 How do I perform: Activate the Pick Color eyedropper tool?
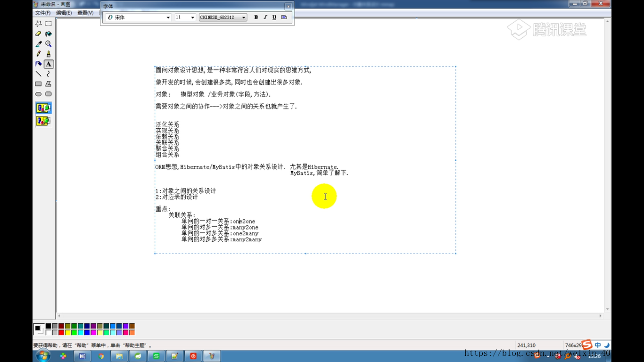point(39,44)
